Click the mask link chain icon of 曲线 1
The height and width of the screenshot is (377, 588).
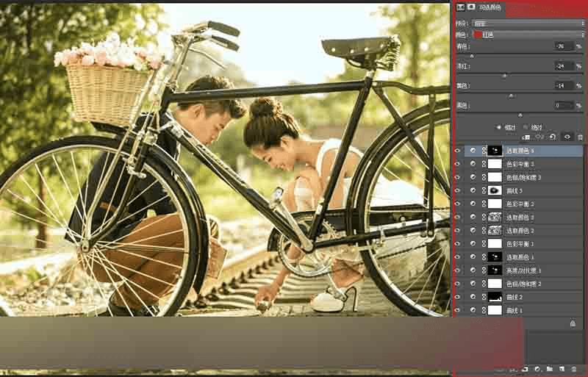pos(484,310)
